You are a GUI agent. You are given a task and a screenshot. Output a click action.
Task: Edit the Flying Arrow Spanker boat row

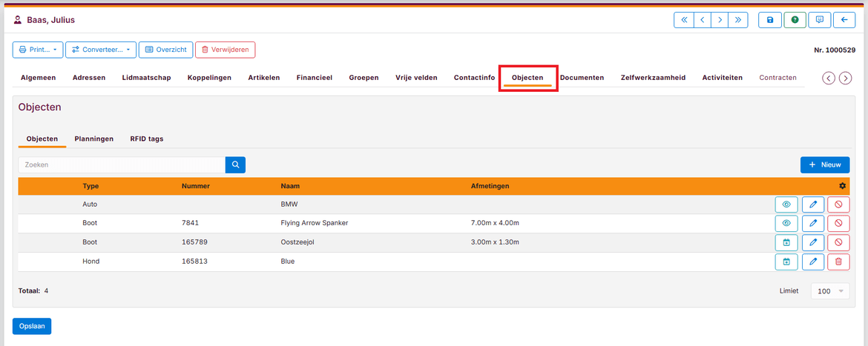pos(813,223)
